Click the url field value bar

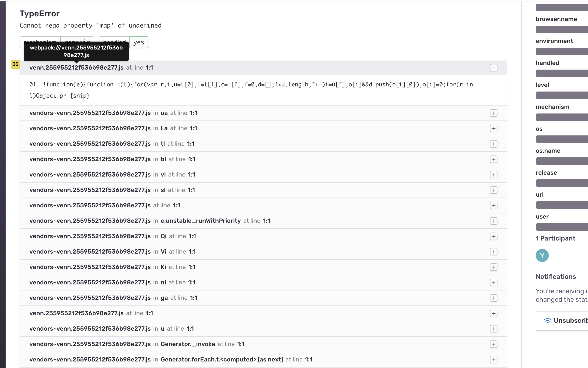coord(561,205)
